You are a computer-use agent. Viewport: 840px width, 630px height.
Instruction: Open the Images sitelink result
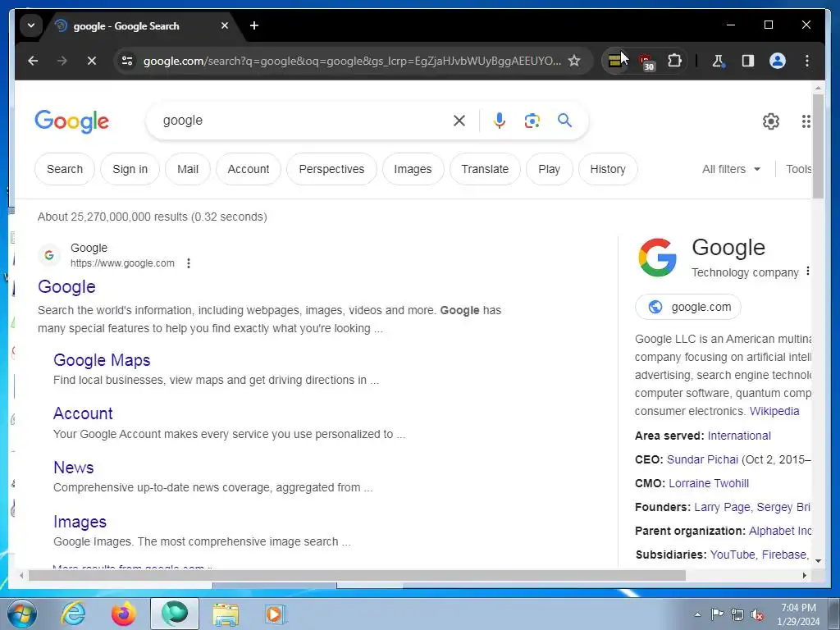tap(80, 522)
